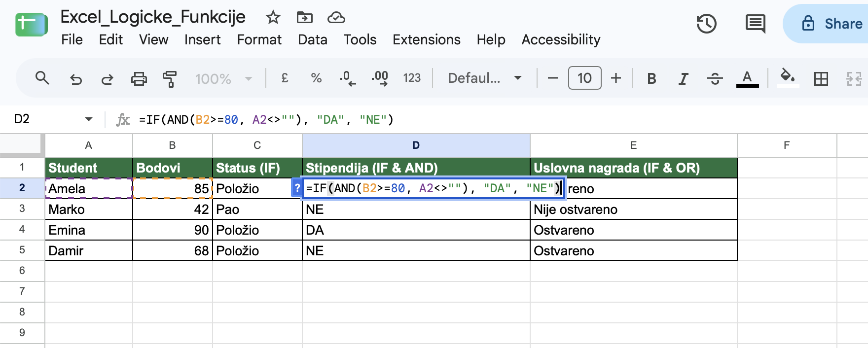The width and height of the screenshot is (868, 348).
Task: Open more number formats 123
Action: pos(412,78)
